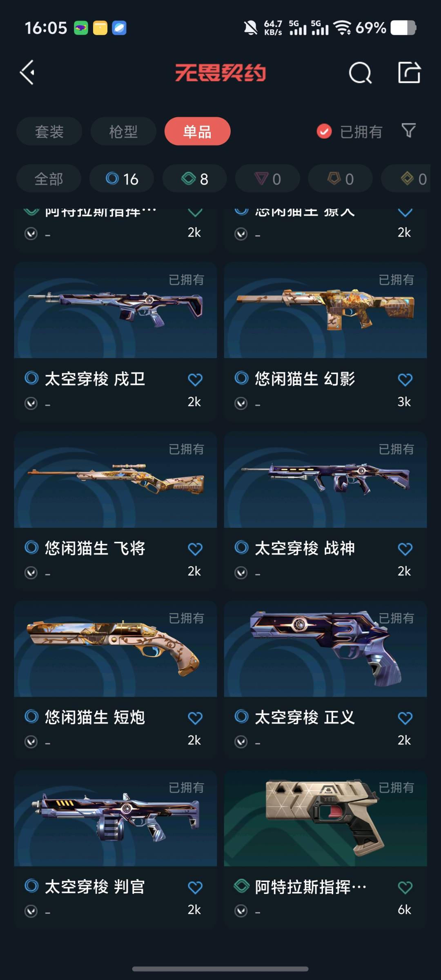Select the 全部 filter button

pyautogui.click(x=49, y=178)
